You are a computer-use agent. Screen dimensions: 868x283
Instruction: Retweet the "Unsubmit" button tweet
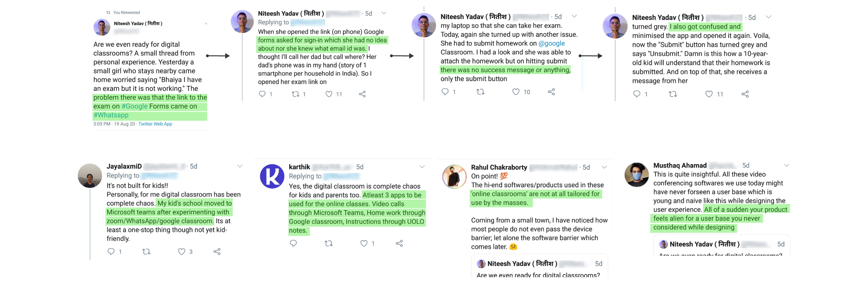[673, 94]
